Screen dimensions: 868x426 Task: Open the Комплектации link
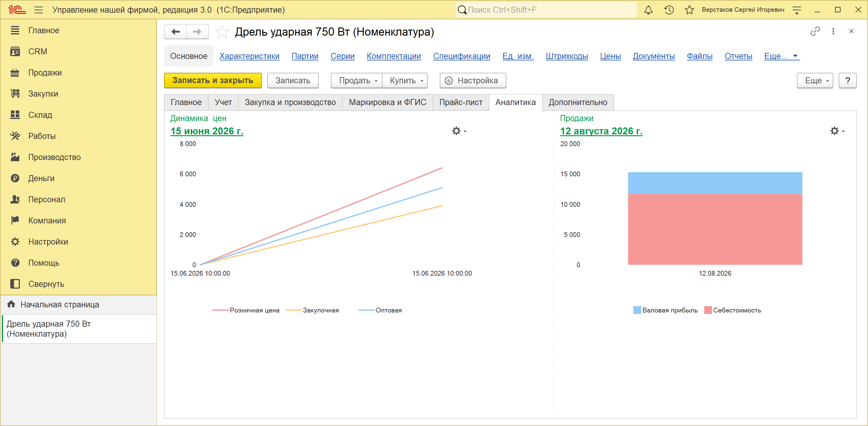(x=394, y=56)
